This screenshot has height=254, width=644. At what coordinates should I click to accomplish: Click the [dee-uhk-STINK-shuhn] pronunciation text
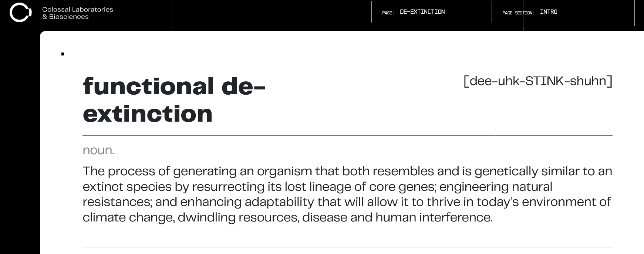538,81
